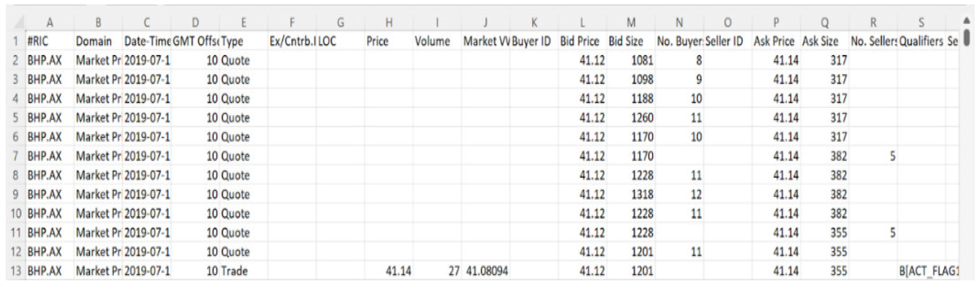Image resolution: width=980 pixels, height=286 pixels.
Task: Click the scrollbar up arrow
Action: click(x=966, y=20)
